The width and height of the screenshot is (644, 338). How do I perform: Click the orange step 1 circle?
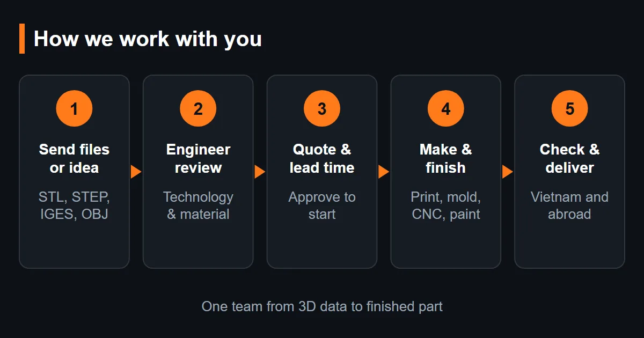point(74,108)
